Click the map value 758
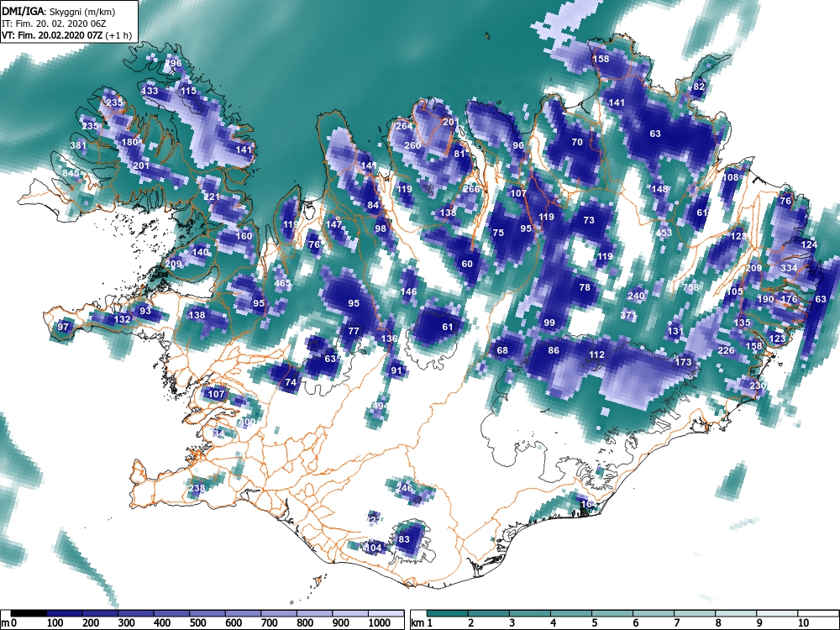The height and width of the screenshot is (630, 840). click(x=691, y=287)
